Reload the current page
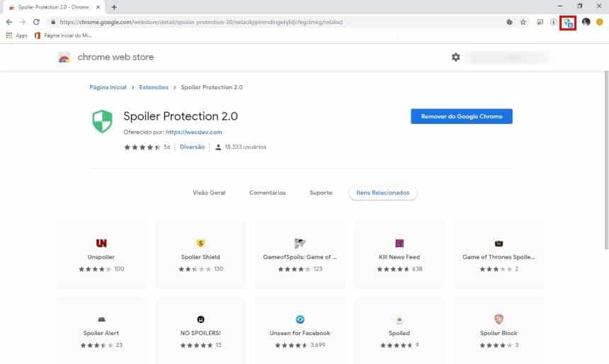 point(36,22)
